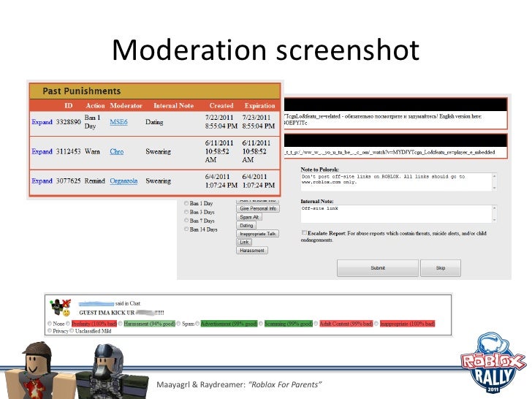Click the reported user's avatar thumbnail
This screenshot has width=532, height=399.
[x=56, y=306]
